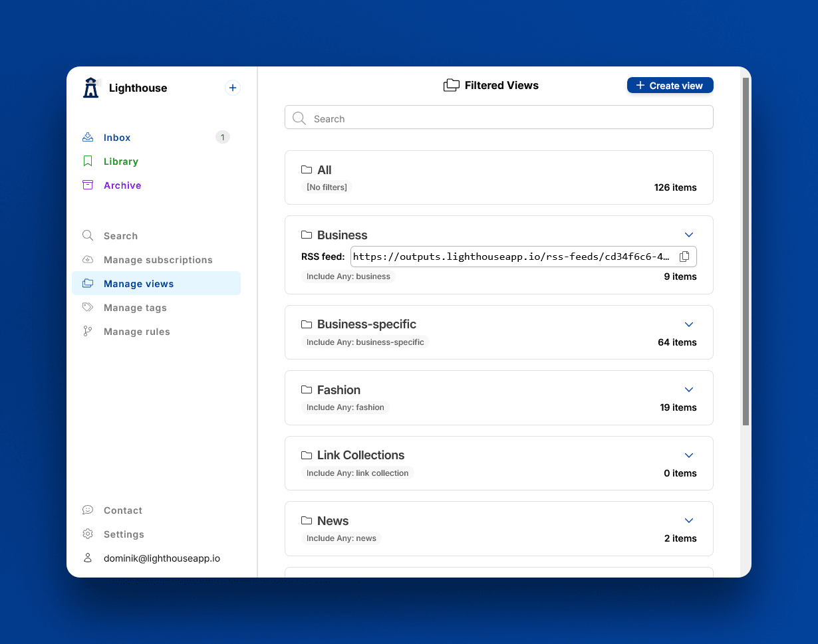Click the Settings gear icon
The image size is (818, 644).
[88, 534]
